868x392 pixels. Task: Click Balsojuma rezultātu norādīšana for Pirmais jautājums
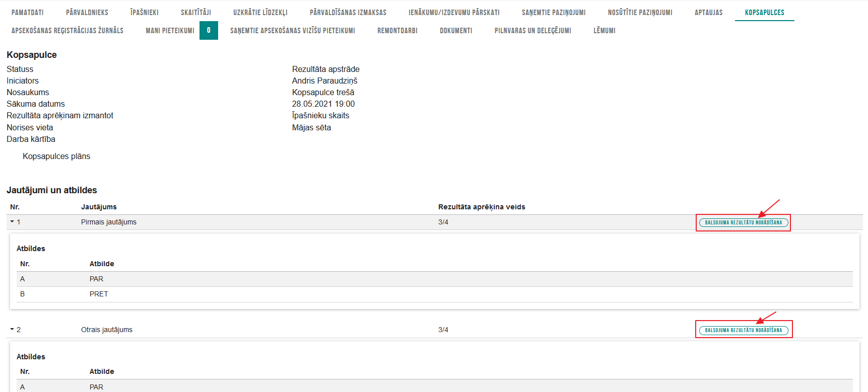point(743,222)
